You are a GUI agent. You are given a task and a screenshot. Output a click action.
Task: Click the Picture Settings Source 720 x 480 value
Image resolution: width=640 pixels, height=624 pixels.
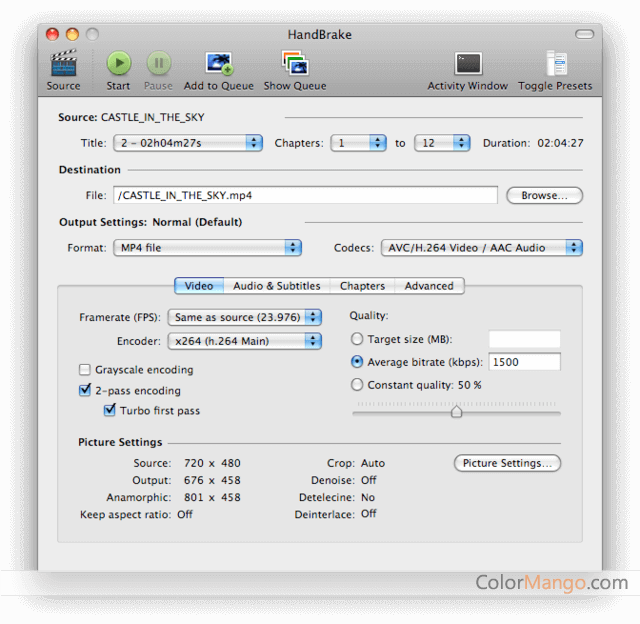[x=212, y=463]
